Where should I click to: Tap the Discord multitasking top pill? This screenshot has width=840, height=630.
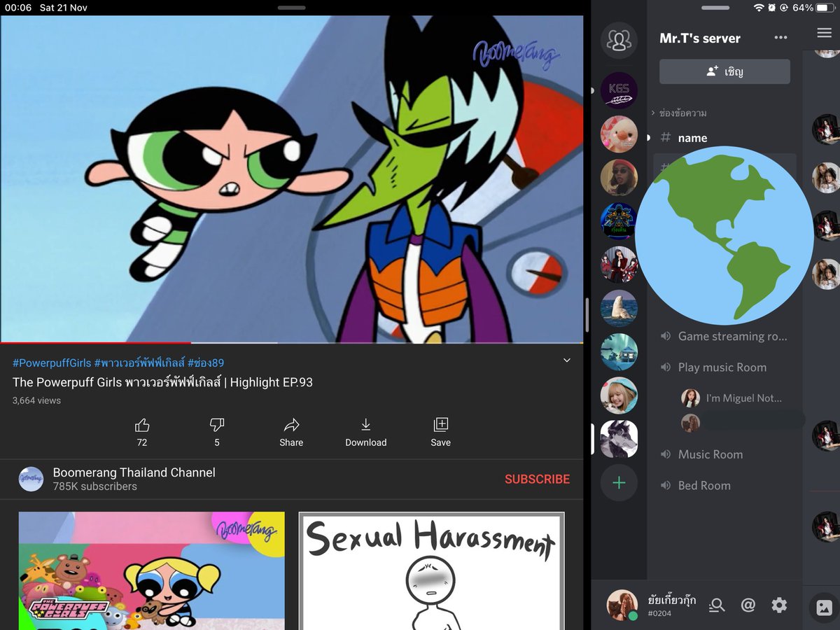(x=715, y=8)
